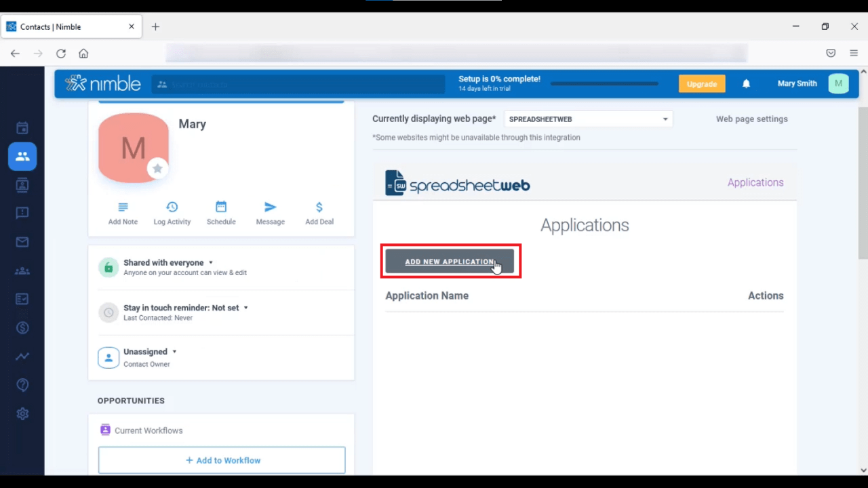
Task: Open Log Activity for Mary
Action: point(172,207)
